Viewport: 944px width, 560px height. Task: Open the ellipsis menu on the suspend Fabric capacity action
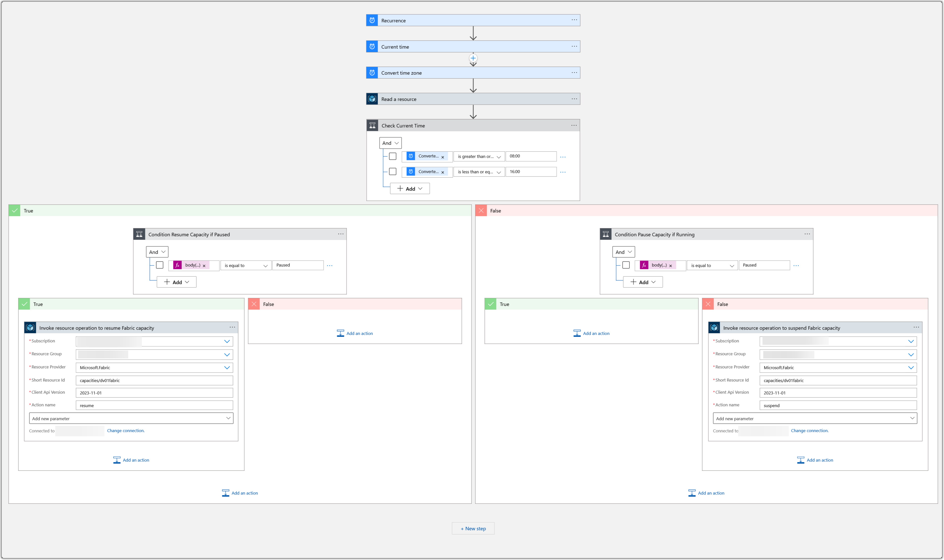pyautogui.click(x=916, y=327)
